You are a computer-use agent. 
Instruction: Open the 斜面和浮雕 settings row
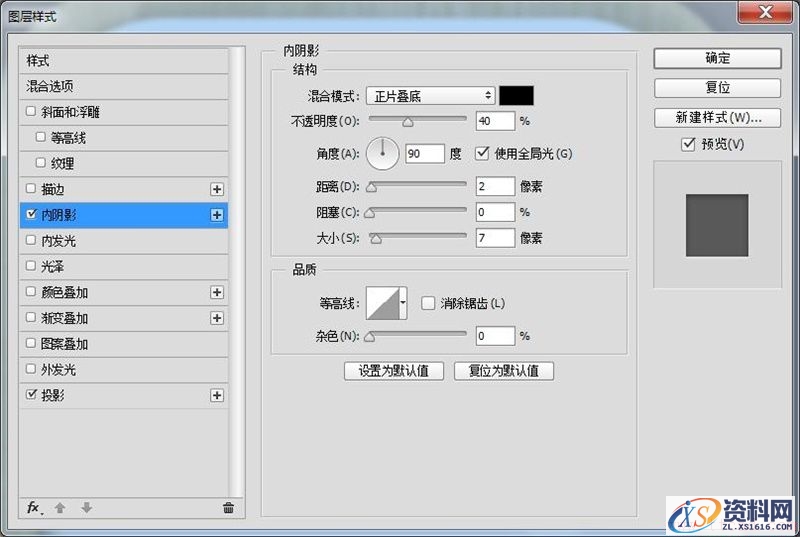[x=124, y=112]
